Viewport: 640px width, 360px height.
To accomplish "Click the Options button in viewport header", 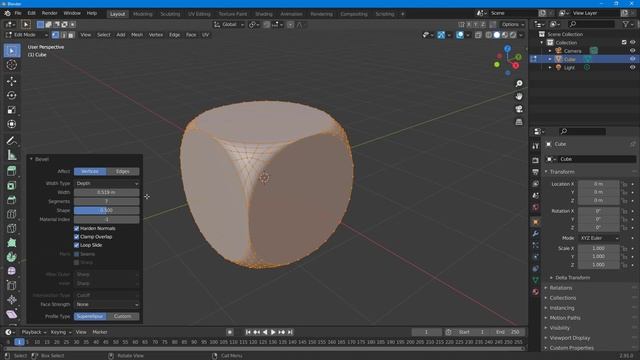I will click(513, 24).
